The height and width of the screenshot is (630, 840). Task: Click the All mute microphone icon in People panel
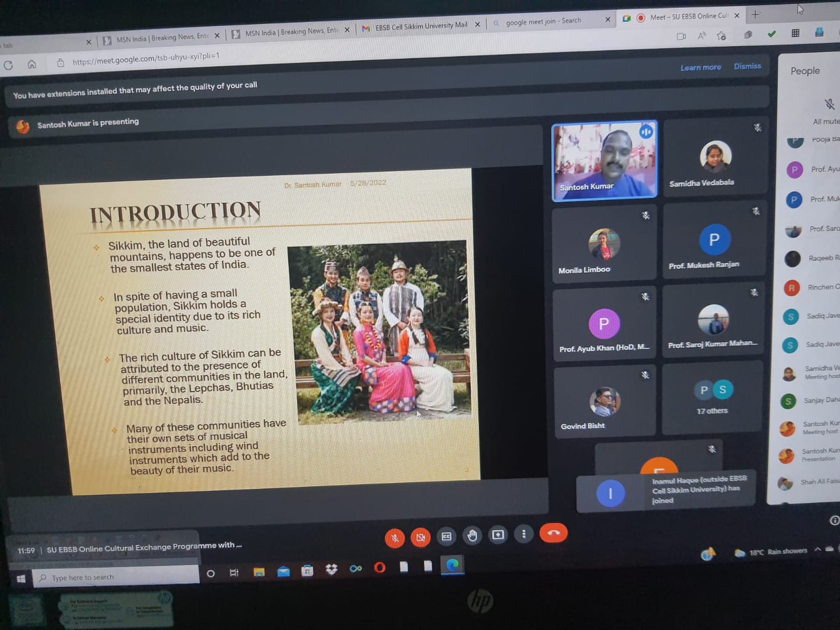pyautogui.click(x=829, y=104)
